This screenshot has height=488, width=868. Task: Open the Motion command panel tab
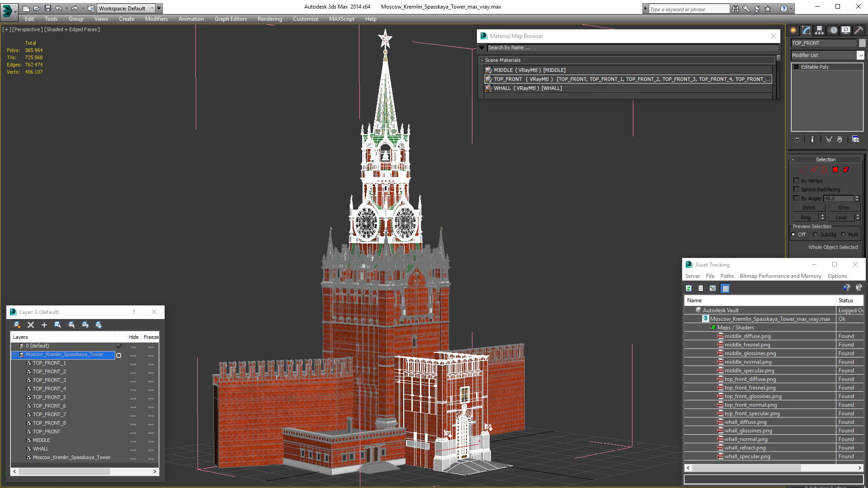tap(833, 30)
